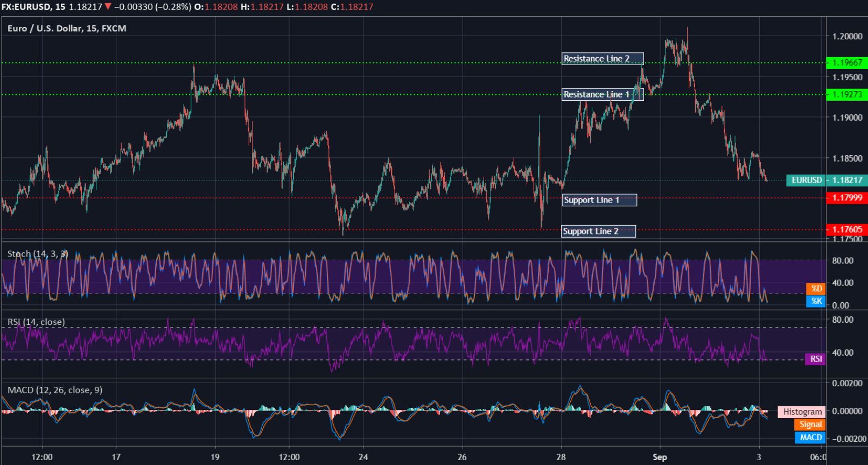Click the 1.19273 green price tag
The image size is (868, 465).
(846, 94)
